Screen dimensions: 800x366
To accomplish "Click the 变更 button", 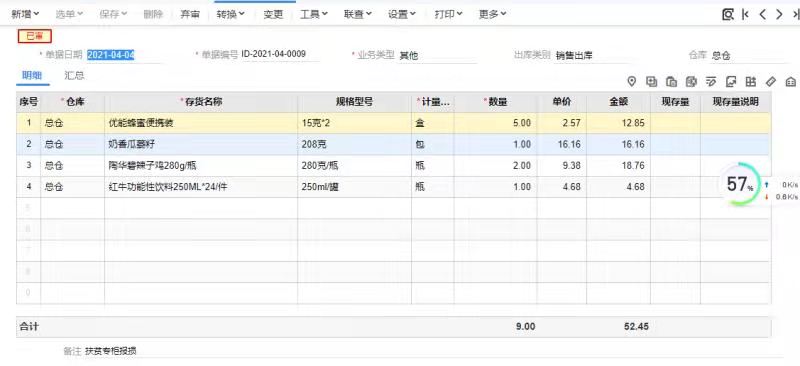I will point(273,14).
